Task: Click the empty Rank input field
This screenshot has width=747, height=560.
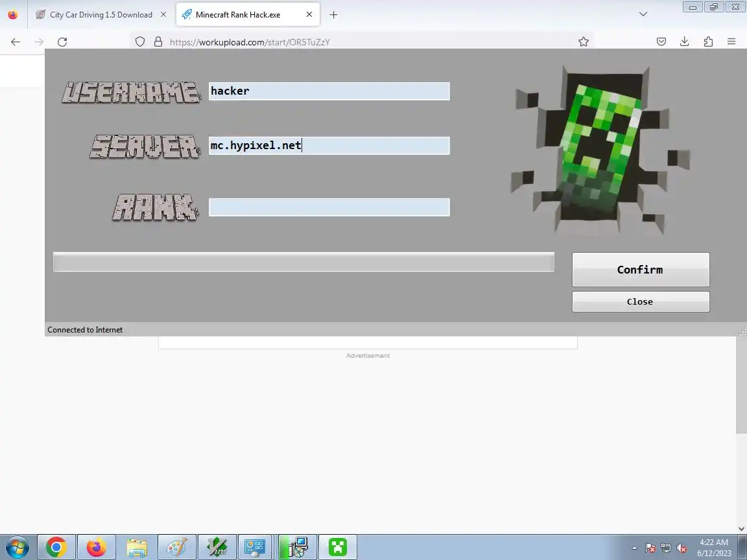Action: click(329, 207)
